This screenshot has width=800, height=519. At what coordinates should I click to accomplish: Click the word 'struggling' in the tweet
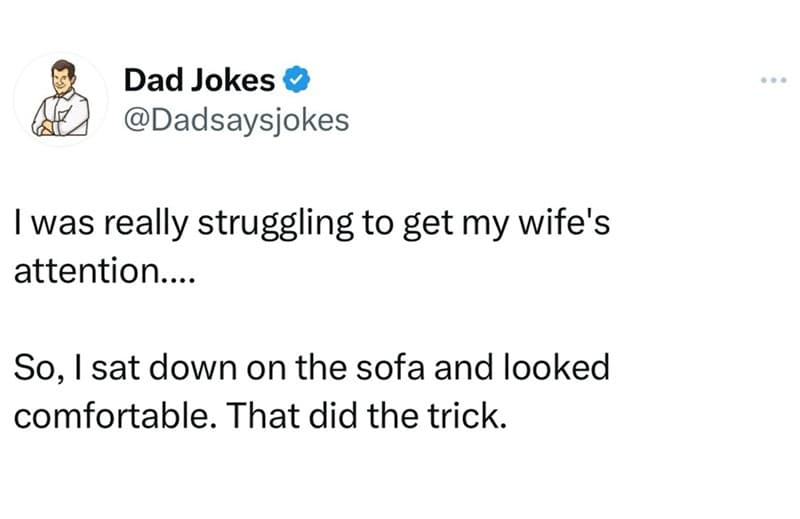(x=276, y=225)
